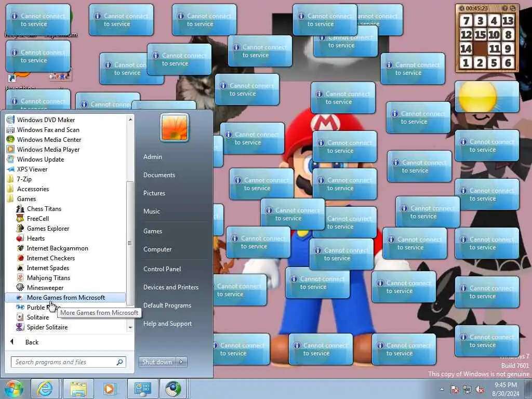This screenshot has height=399, width=532.
Task: Open Documents from Start menu right pane
Action: click(159, 175)
